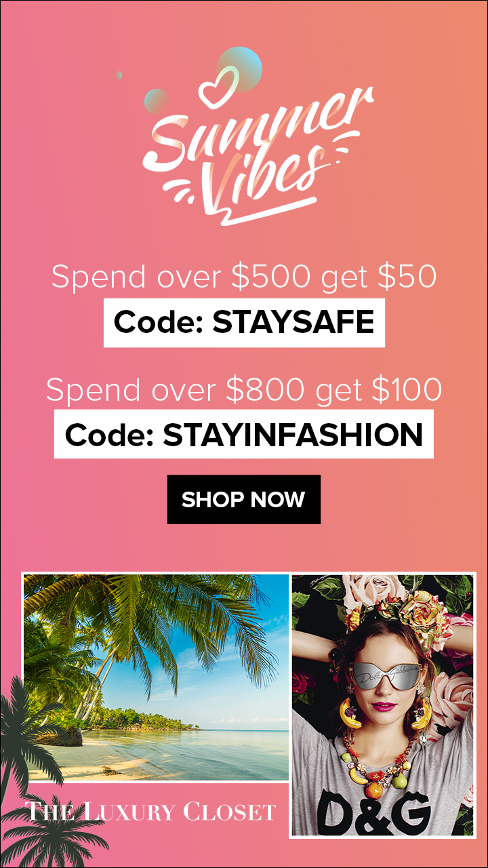Image resolution: width=488 pixels, height=868 pixels.
Task: Select the Code: STAYINFASHION promo box
Action: [x=244, y=434]
